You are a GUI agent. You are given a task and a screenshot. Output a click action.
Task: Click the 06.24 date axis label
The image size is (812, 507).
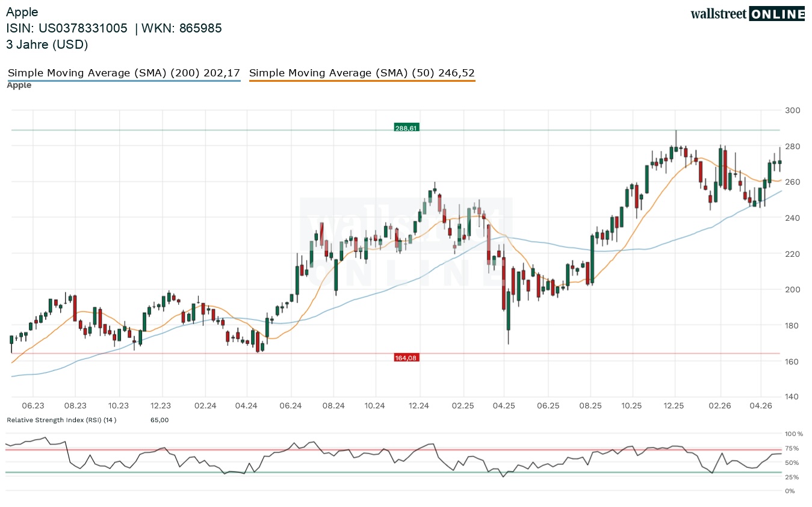pos(290,406)
